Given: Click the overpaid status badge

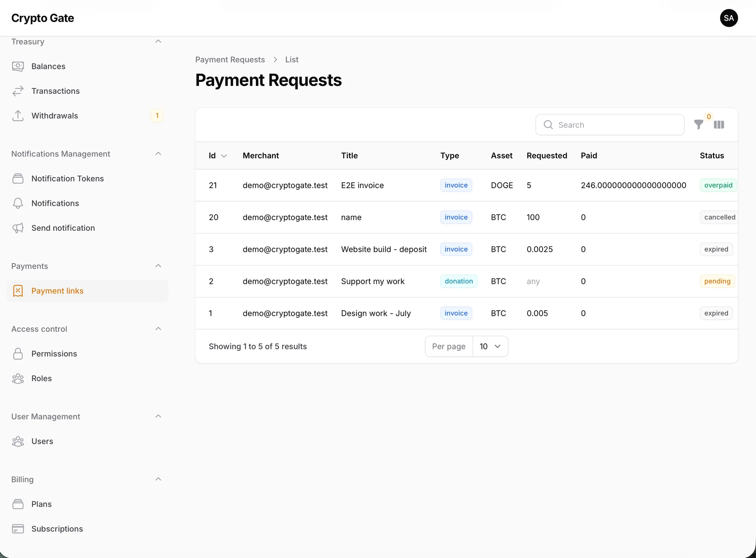Looking at the screenshot, I should pyautogui.click(x=718, y=185).
